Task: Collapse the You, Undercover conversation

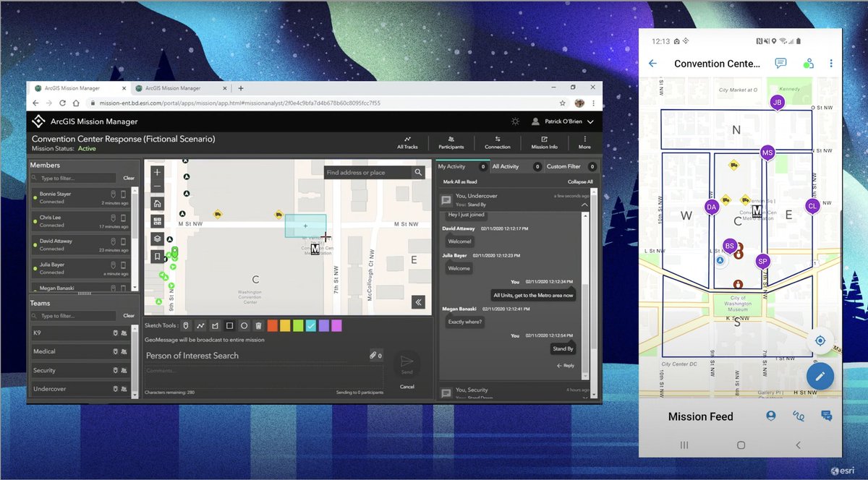Action: click(x=584, y=205)
